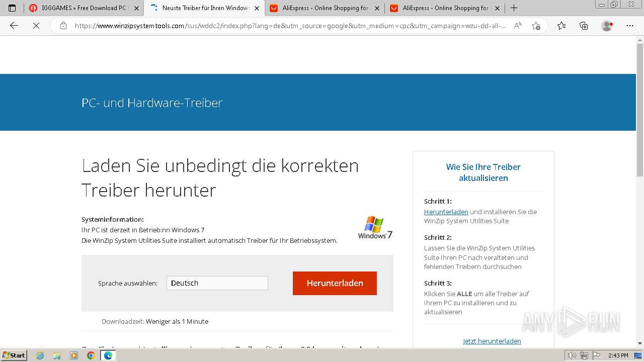Click the PC- und Hardware-Treiber header
This screenshot has width=644, height=362.
pos(152,103)
